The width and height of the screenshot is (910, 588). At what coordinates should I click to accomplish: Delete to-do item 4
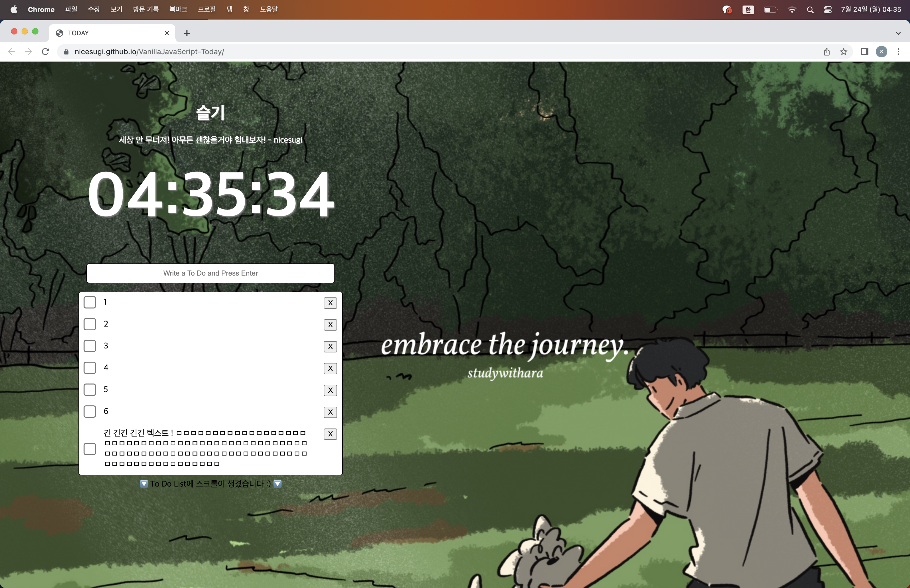tap(330, 368)
